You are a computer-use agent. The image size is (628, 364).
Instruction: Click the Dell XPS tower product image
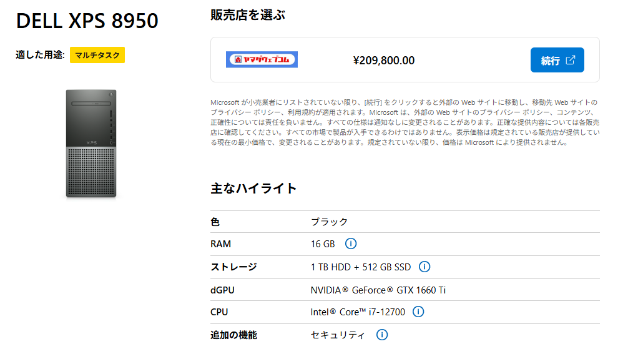91,144
